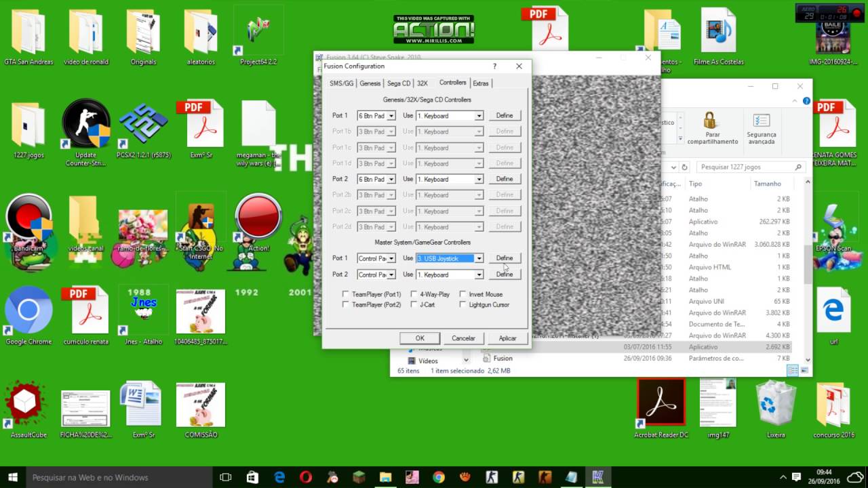Open the Extras configuration tab

481,83
